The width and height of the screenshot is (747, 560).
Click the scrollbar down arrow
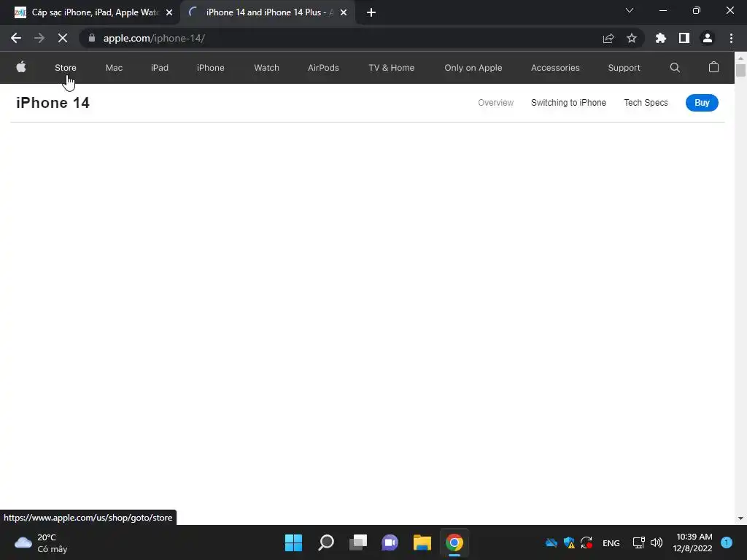click(740, 518)
